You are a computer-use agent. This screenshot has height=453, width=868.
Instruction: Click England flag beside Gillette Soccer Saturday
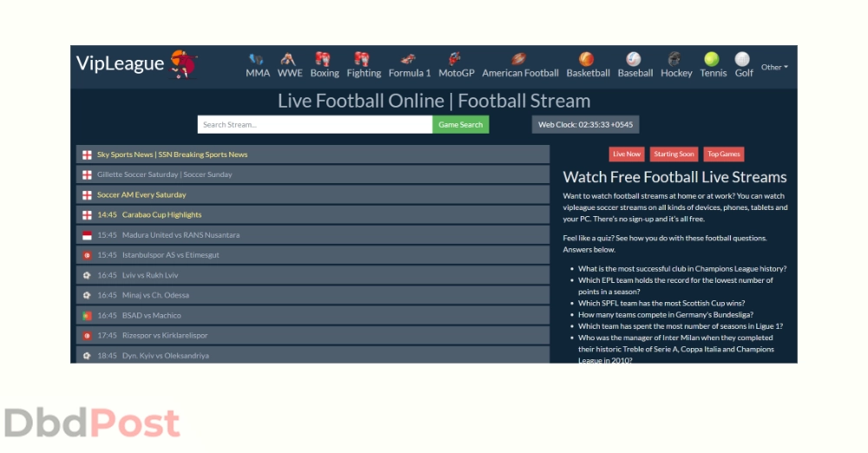coord(87,175)
